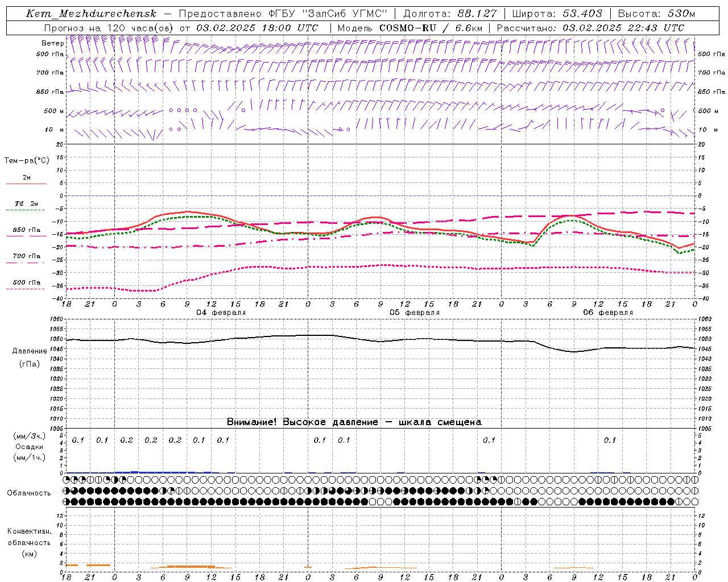Click the Осадки panel label

coord(30,447)
